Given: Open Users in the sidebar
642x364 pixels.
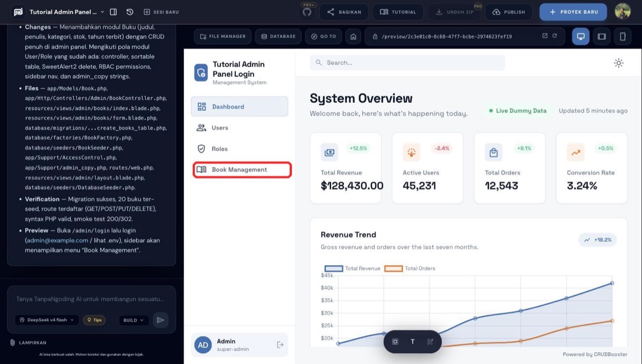Looking at the screenshot, I should tap(239, 128).
